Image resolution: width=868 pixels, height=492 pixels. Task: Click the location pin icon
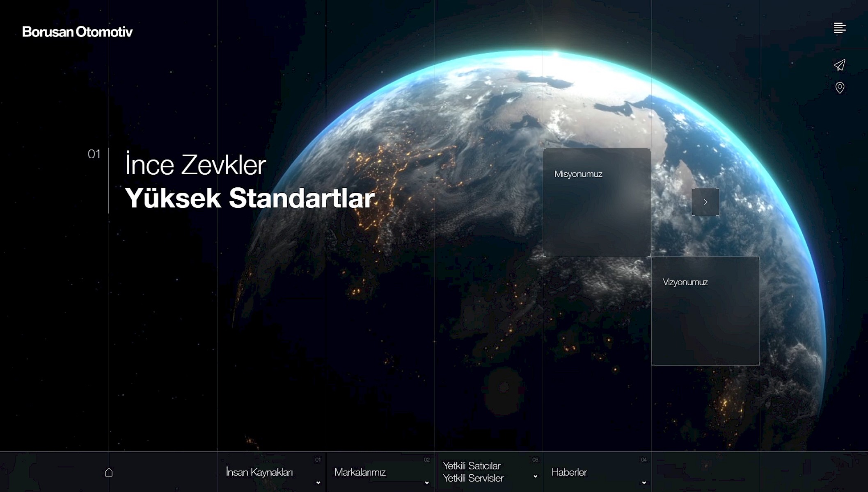tap(840, 88)
